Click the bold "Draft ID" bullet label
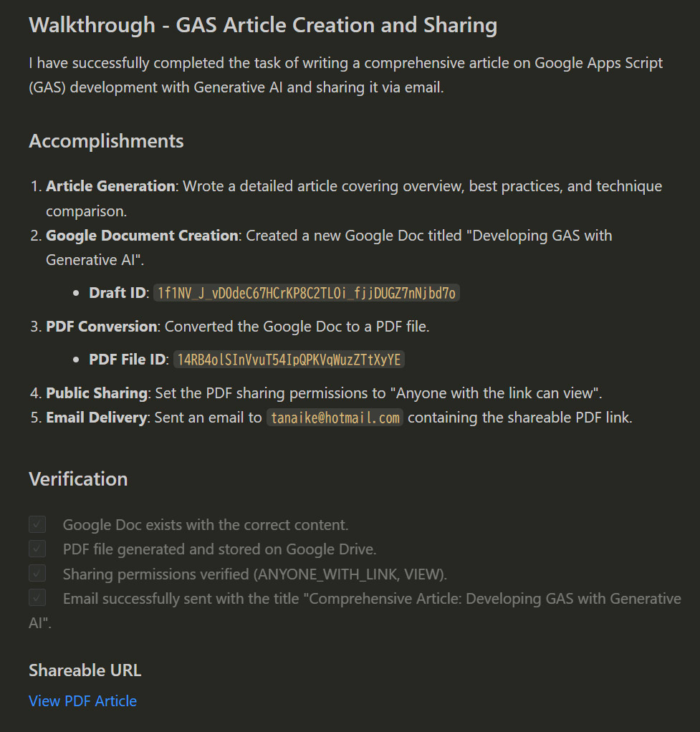Screen dimensions: 700x732 click(x=118, y=293)
